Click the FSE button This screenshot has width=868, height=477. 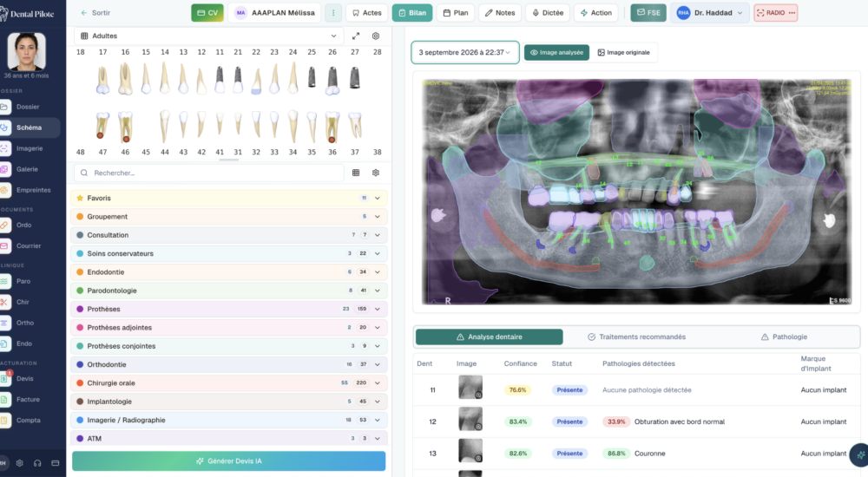coord(648,13)
